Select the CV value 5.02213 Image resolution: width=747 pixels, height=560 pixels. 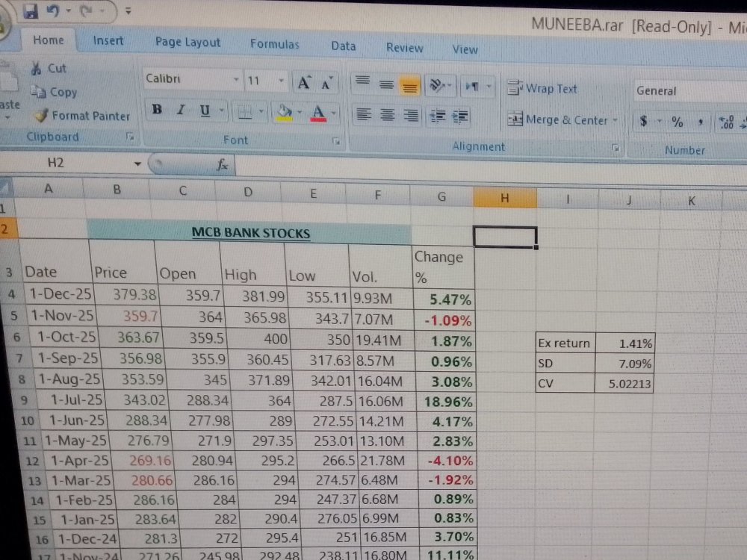[x=624, y=383]
